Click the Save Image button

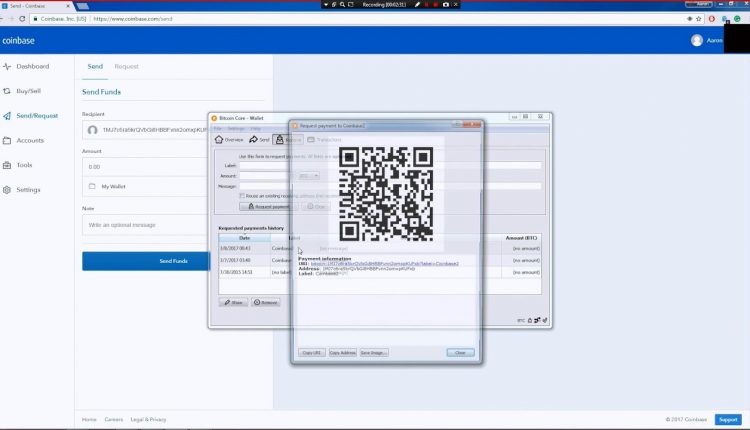(374, 353)
